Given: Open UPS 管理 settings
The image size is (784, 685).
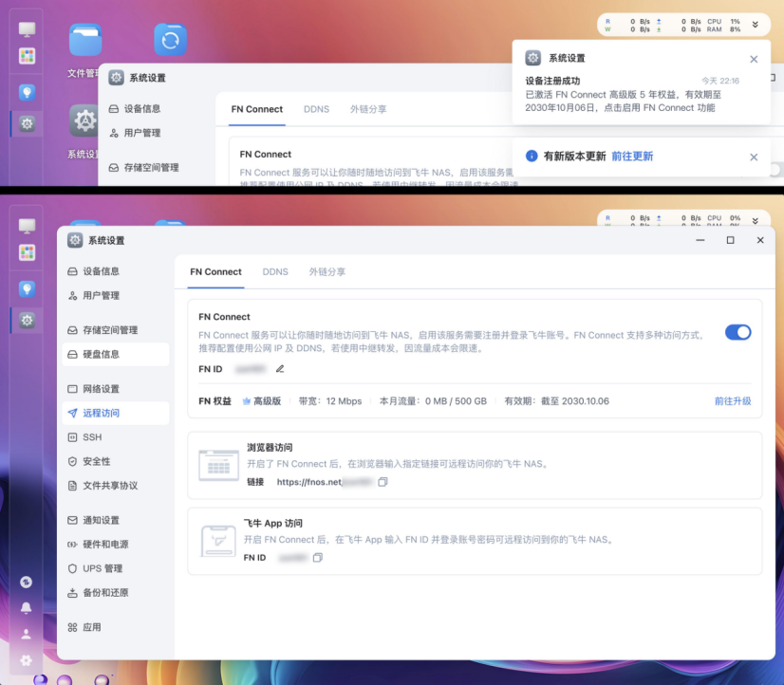Looking at the screenshot, I should (116, 568).
